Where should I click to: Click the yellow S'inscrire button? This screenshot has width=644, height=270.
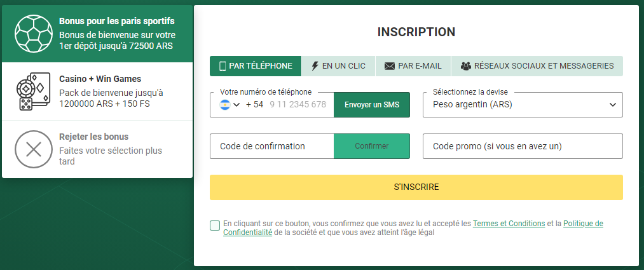click(416, 187)
